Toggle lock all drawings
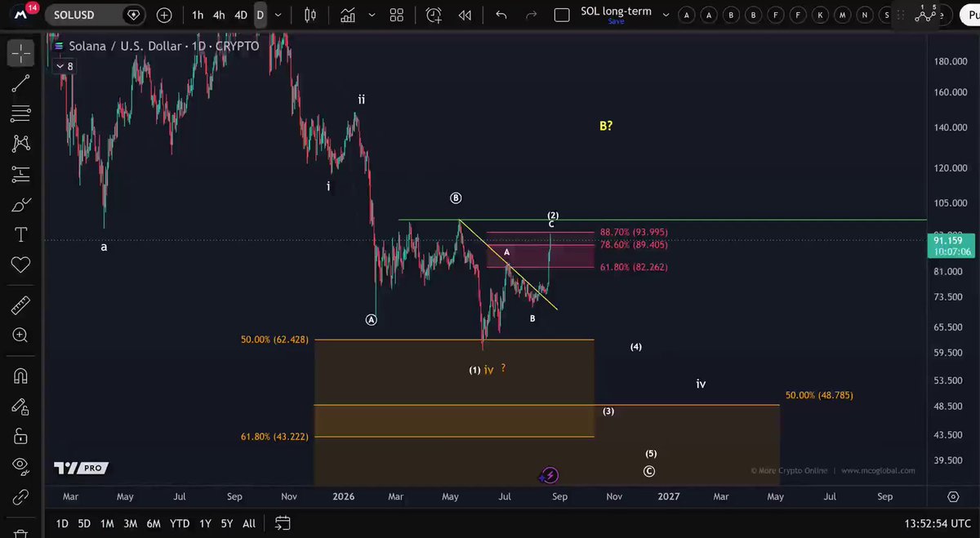 pos(20,437)
